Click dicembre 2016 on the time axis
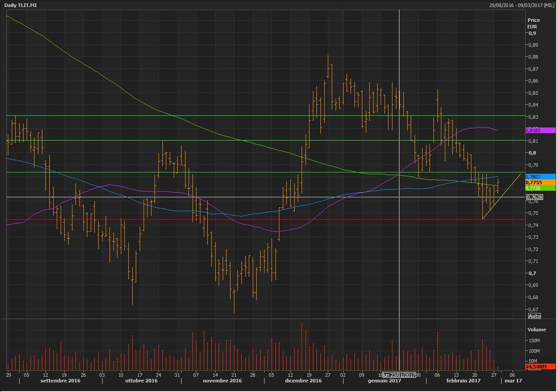The width and height of the screenshot is (557, 392). click(x=304, y=381)
